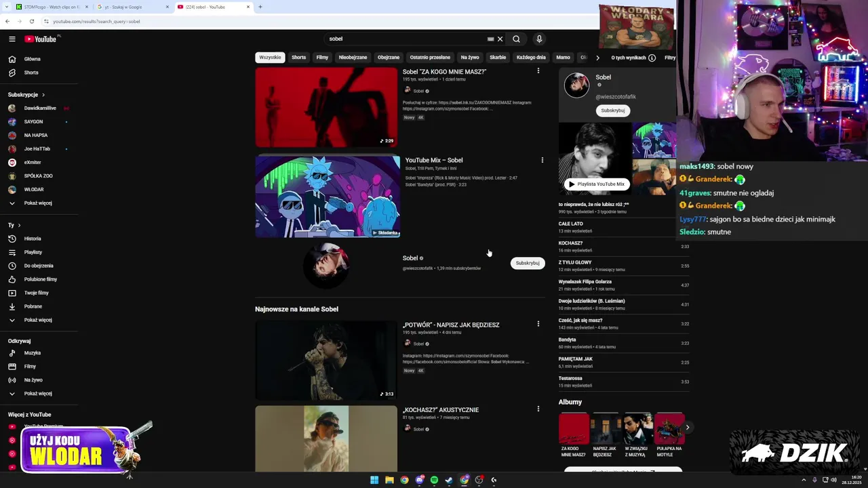Expand the Ty section header
Screen dimensions: 868x488
(x=14, y=225)
